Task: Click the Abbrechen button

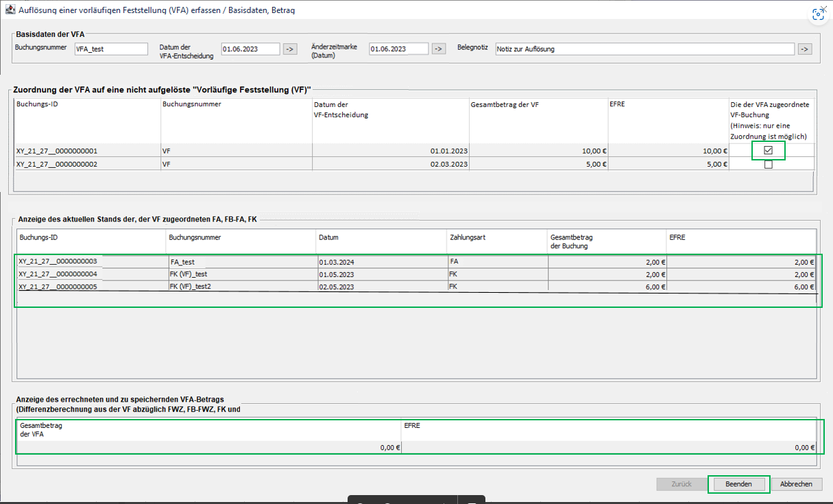Action: [x=796, y=484]
